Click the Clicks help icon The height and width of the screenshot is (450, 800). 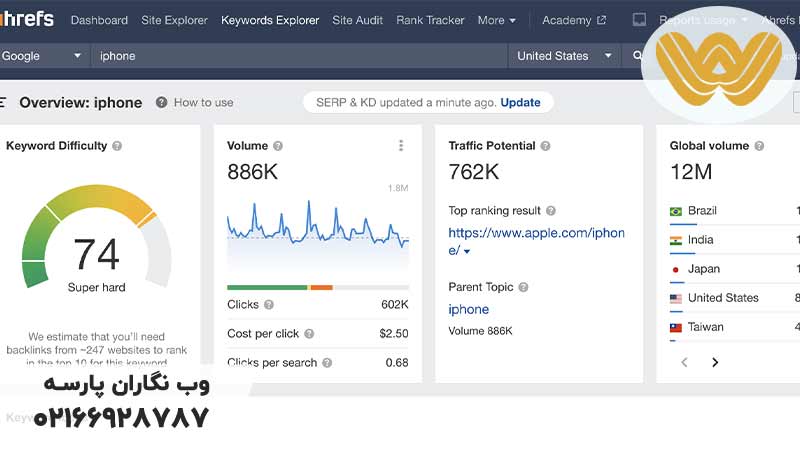point(269,305)
